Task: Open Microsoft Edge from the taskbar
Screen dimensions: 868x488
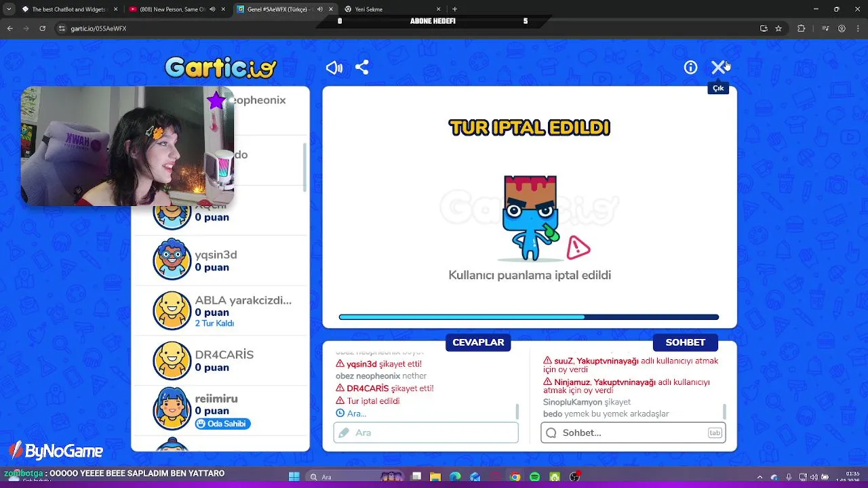Action: (x=455, y=477)
